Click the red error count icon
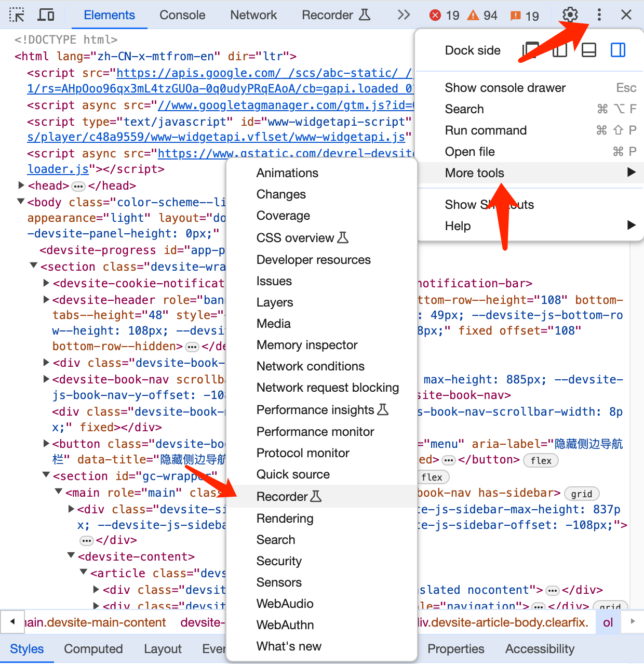Screen dimensions: 644x664 coord(435,16)
